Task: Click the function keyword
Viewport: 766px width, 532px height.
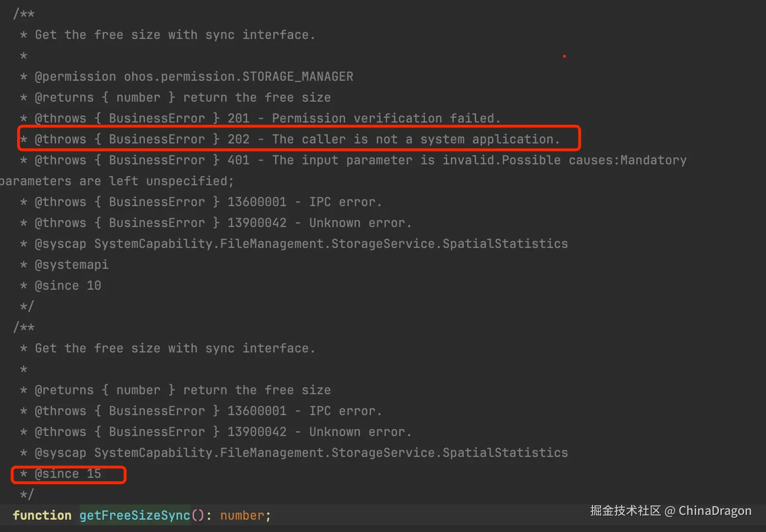Action: tap(42, 515)
